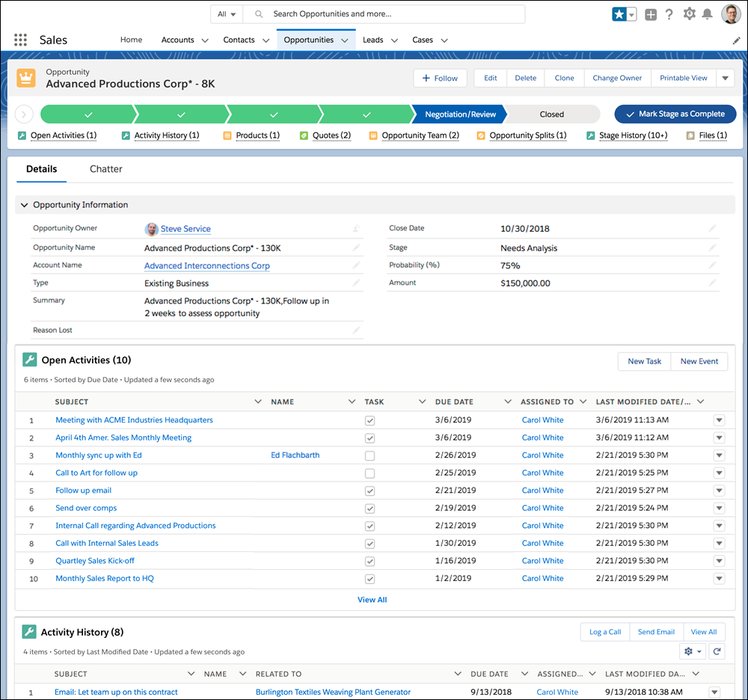748x700 pixels.
Task: Open Subject column menu in Open Activities
Action: coord(258,402)
